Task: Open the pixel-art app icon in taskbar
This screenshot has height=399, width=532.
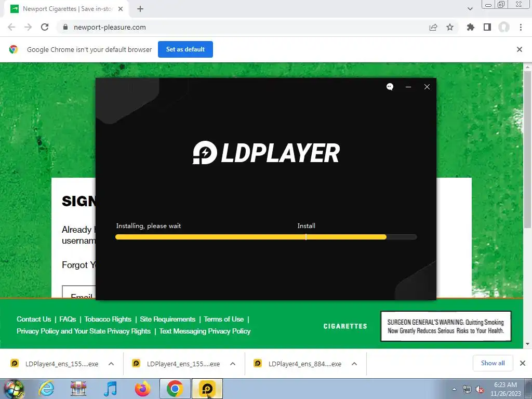Action: (78, 389)
